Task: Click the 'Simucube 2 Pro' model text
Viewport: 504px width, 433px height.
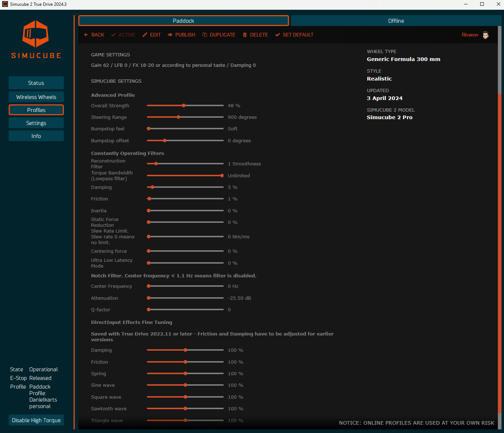Action: click(390, 117)
